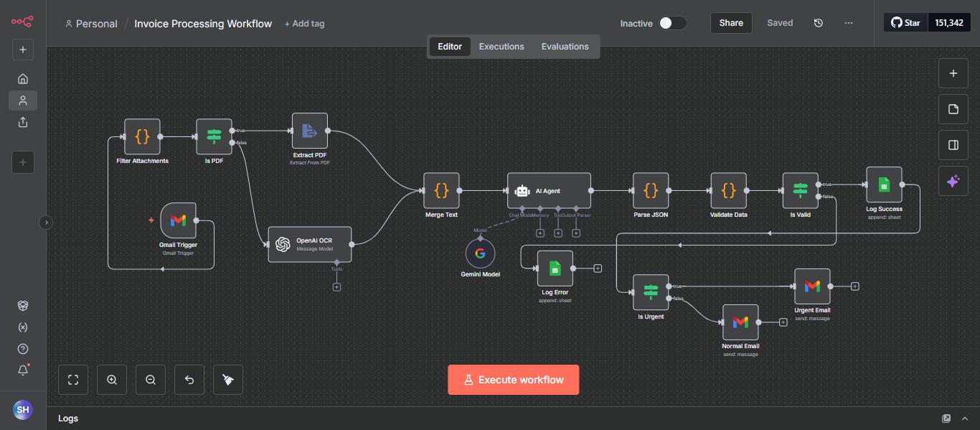Switch to the Executions tab
This screenshot has width=980, height=430.
[501, 47]
